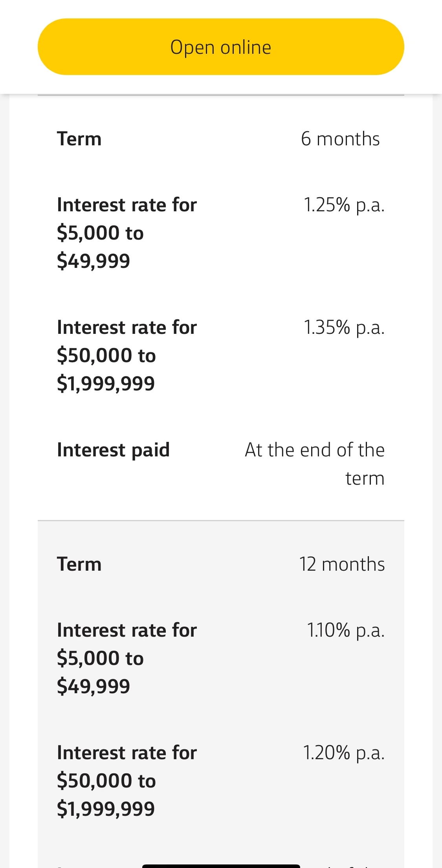Viewport: 442px width, 868px height.
Task: Click the 6 months term value
Action: pos(340,139)
